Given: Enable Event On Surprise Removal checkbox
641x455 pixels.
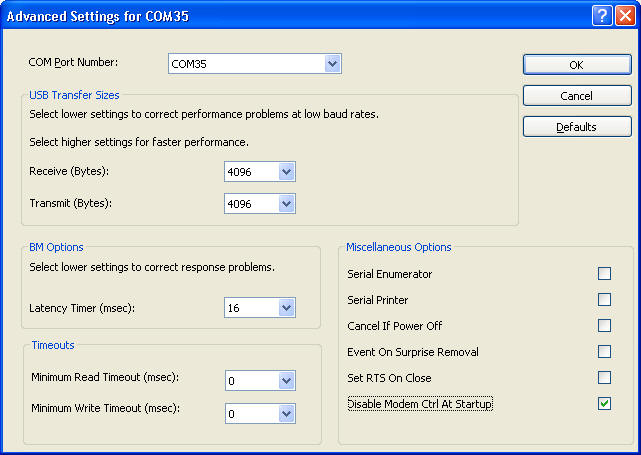Looking at the screenshot, I should click(x=604, y=352).
